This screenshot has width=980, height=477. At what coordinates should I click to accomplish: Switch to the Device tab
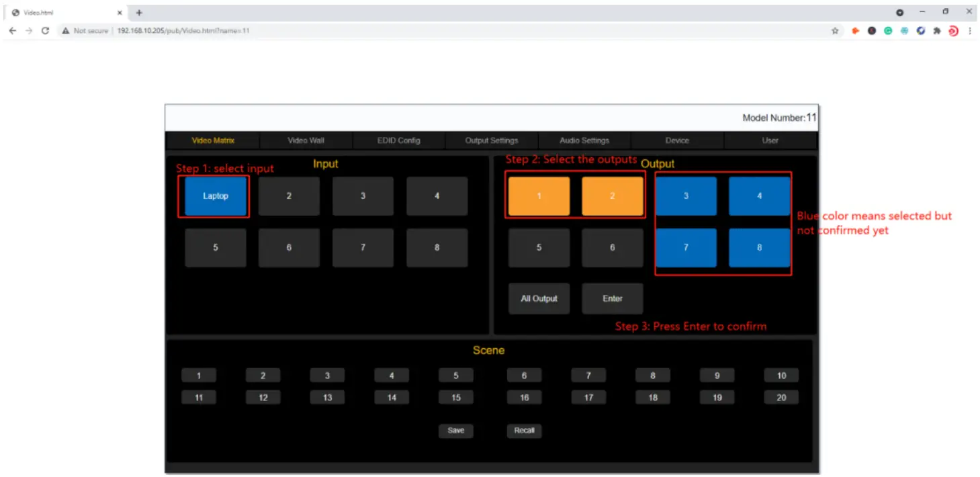(x=676, y=140)
